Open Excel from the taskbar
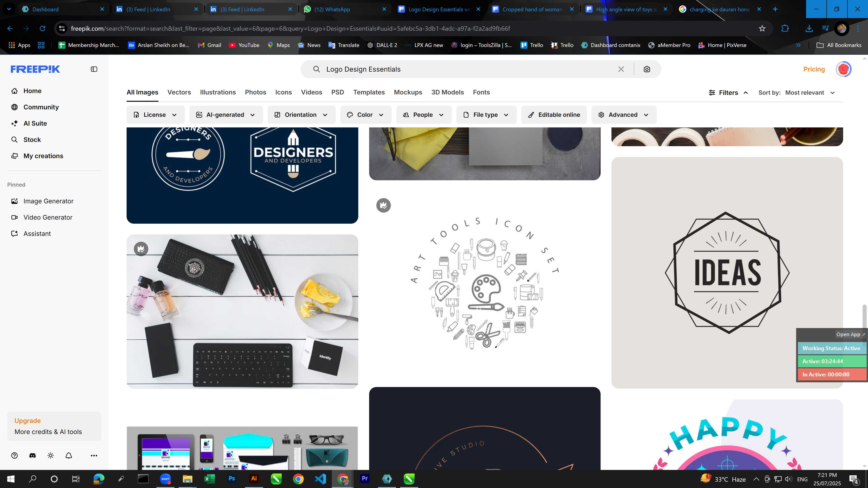 pos(210,479)
